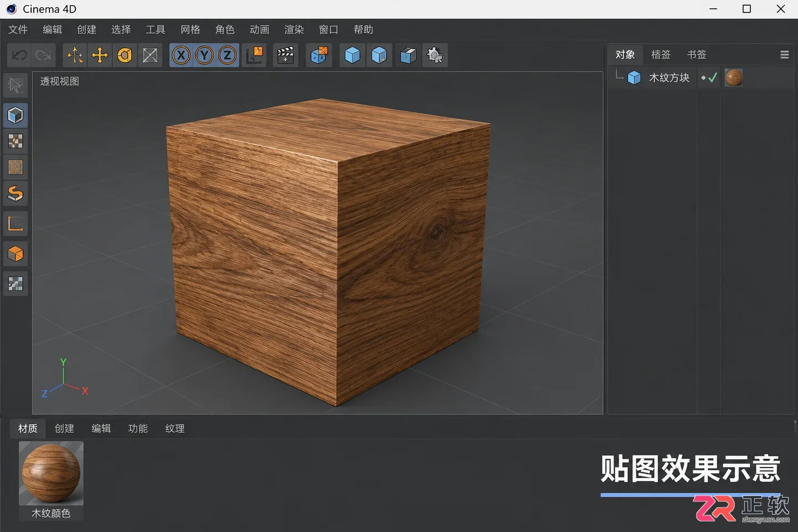Click the wood material tag on 木纹方块
Viewport: 798px width, 532px height.
point(733,78)
